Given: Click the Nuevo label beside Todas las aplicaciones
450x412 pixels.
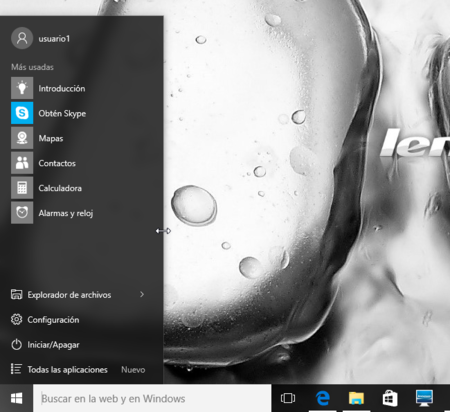Looking at the screenshot, I should 133,370.
